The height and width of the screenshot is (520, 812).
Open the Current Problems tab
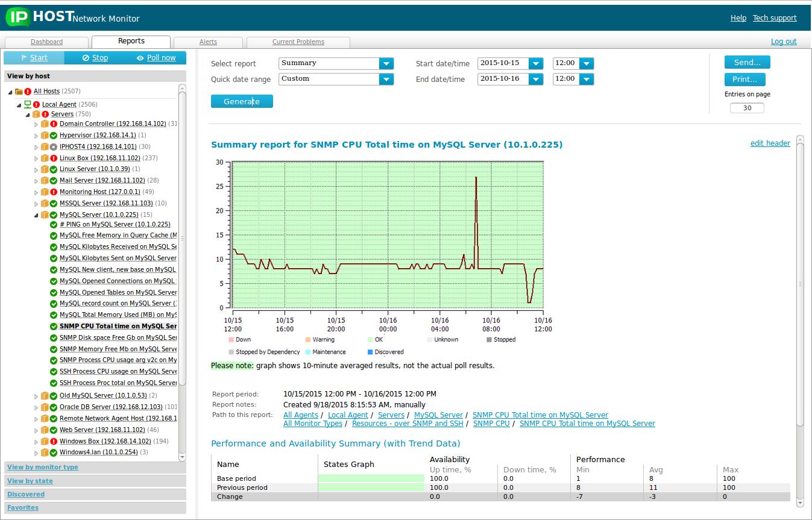click(x=298, y=42)
